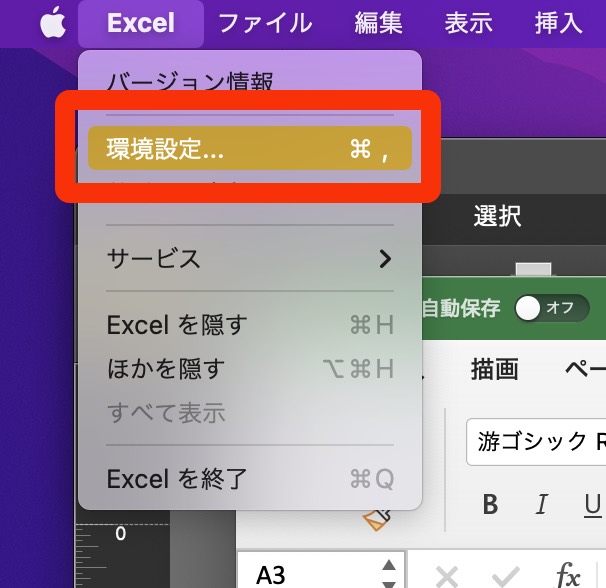Click 選択 in the background window
This screenshot has height=588, width=606.
pos(497,216)
